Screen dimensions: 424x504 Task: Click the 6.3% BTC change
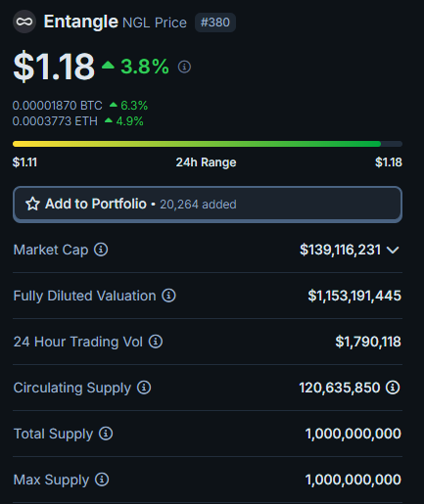[134, 106]
